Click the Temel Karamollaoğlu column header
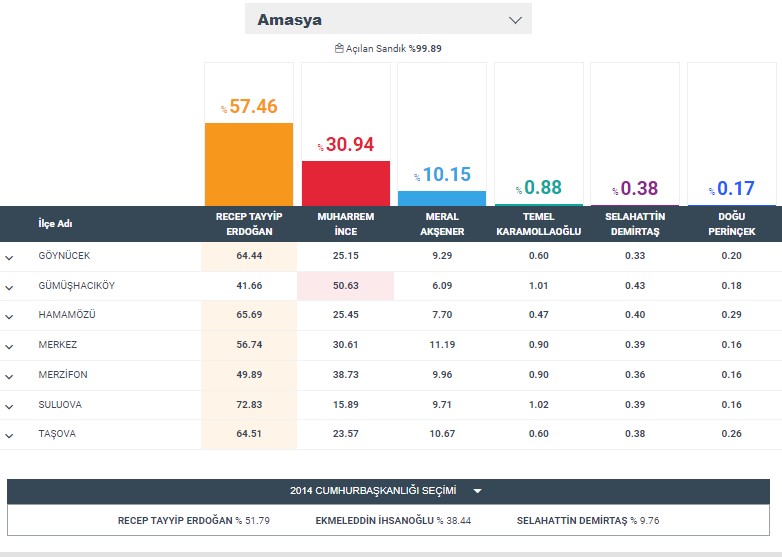 [x=538, y=224]
